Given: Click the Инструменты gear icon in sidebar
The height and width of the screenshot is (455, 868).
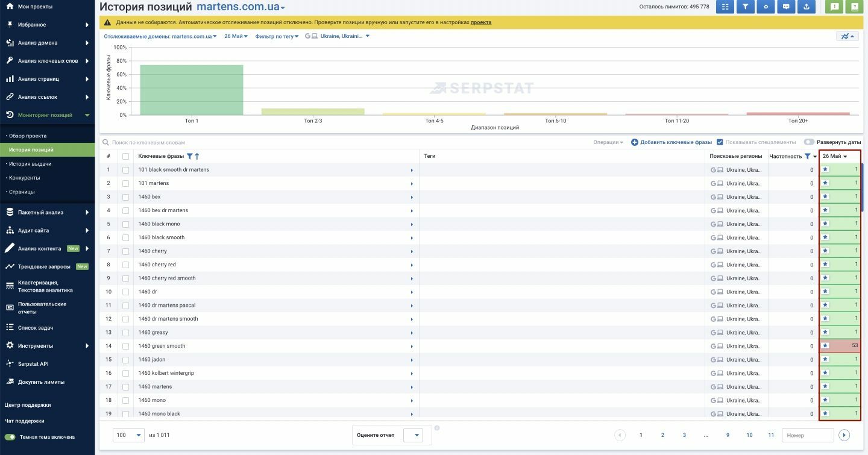Looking at the screenshot, I should (10, 346).
